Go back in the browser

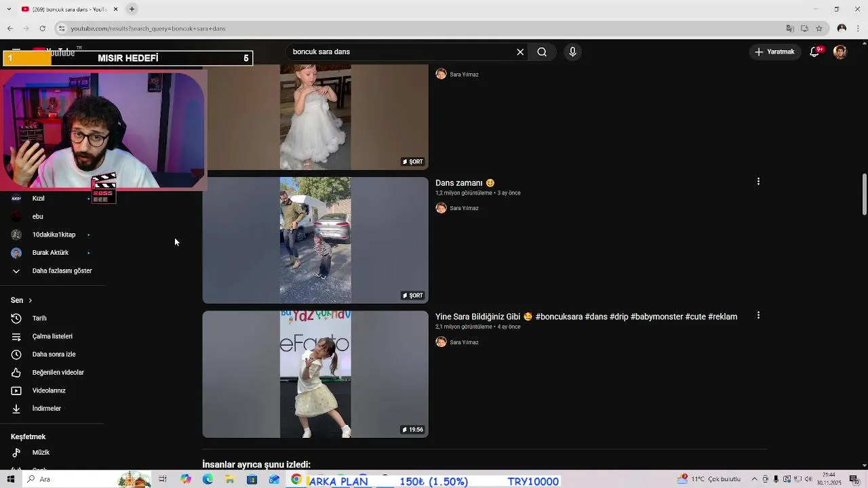[x=9, y=28]
